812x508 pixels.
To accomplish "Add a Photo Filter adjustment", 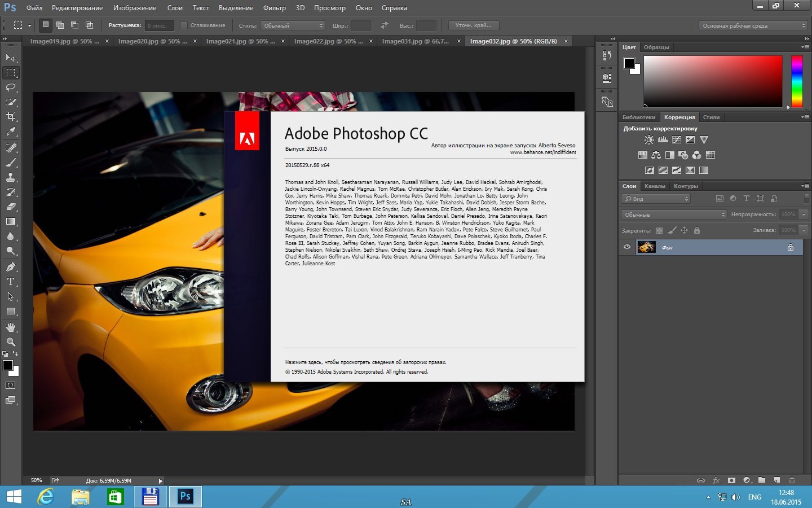I will pyautogui.click(x=683, y=155).
